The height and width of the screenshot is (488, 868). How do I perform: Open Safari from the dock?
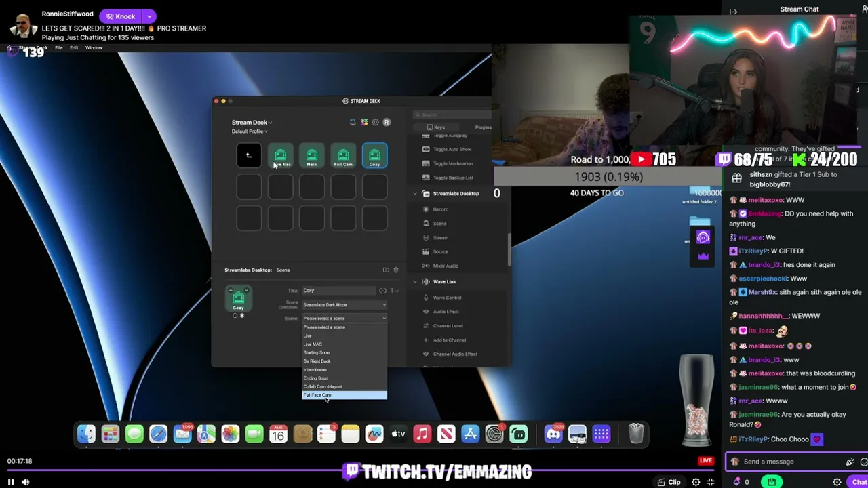pos(158,434)
